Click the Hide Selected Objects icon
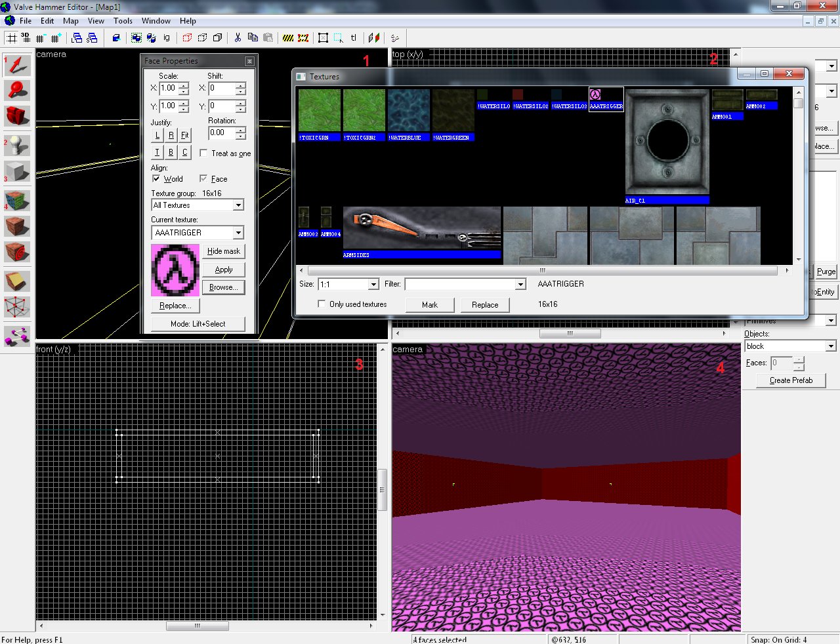The height and width of the screenshot is (644, 840). [188, 38]
